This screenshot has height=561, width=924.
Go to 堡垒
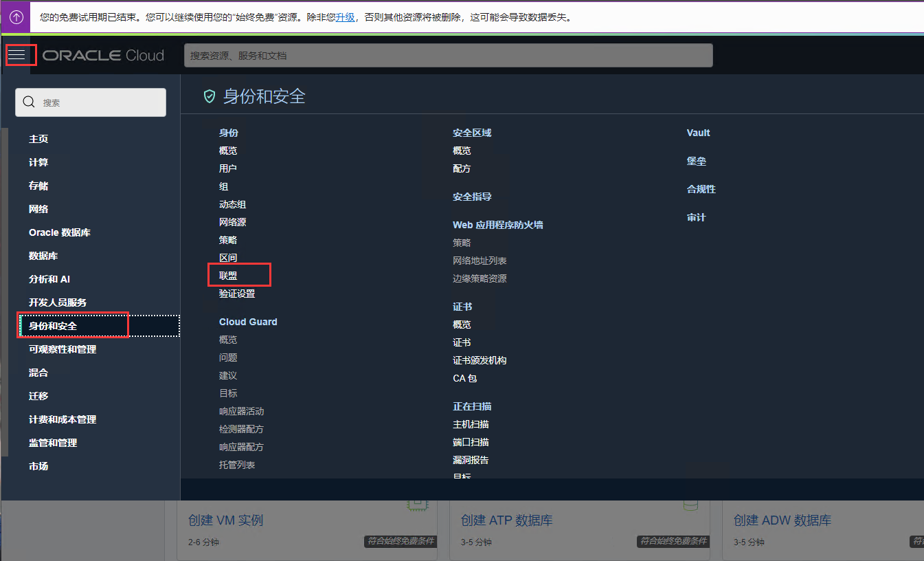697,161
